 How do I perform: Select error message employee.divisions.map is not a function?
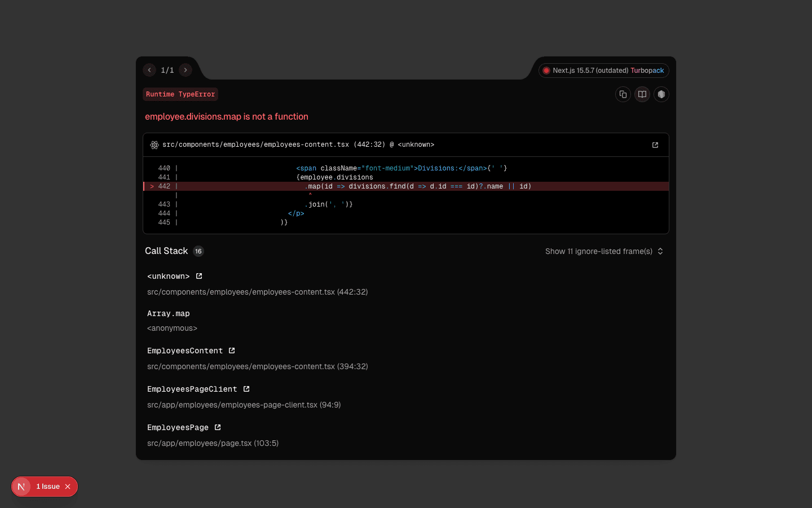[227, 116]
